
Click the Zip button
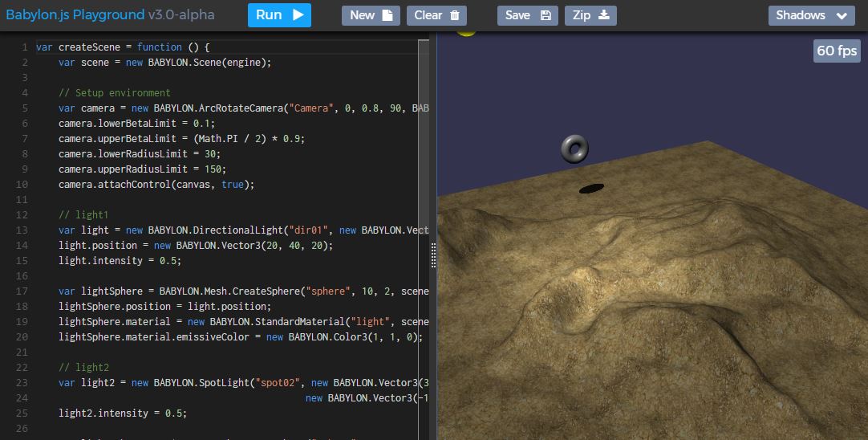(590, 15)
